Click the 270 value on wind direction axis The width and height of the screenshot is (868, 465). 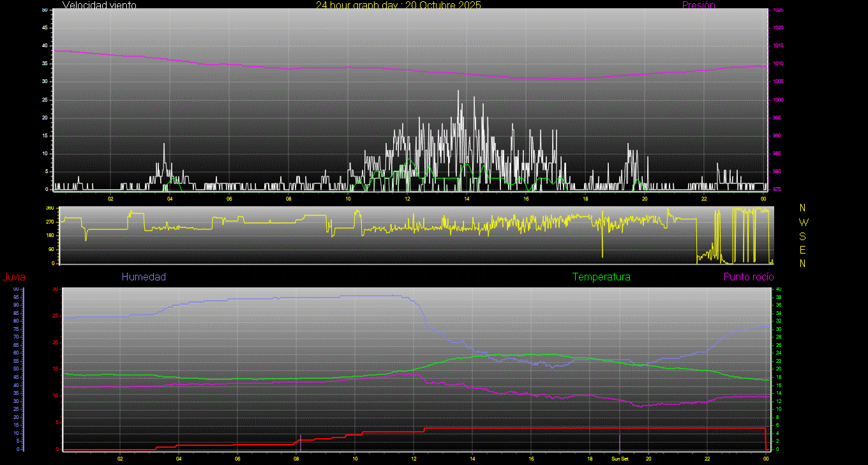coord(50,222)
